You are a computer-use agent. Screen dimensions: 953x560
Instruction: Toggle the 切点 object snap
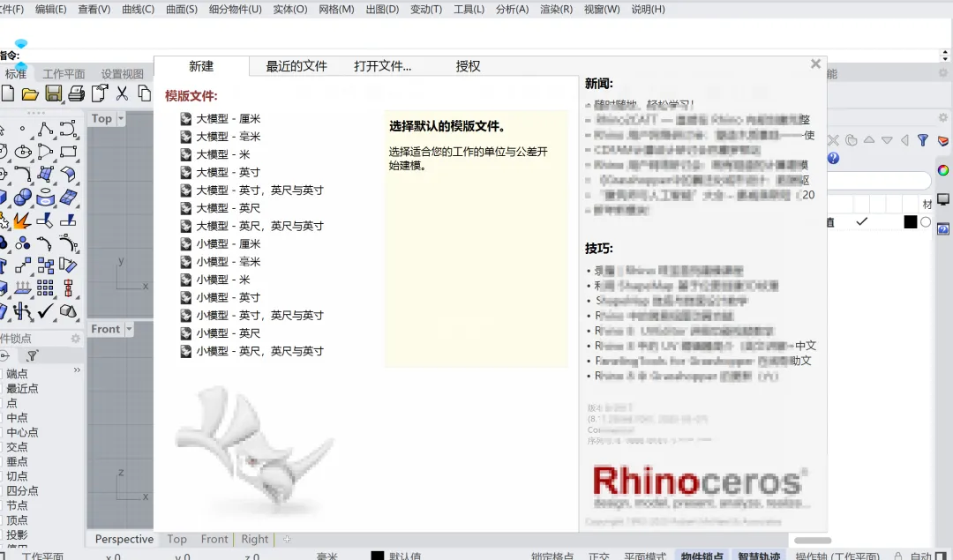click(17, 475)
